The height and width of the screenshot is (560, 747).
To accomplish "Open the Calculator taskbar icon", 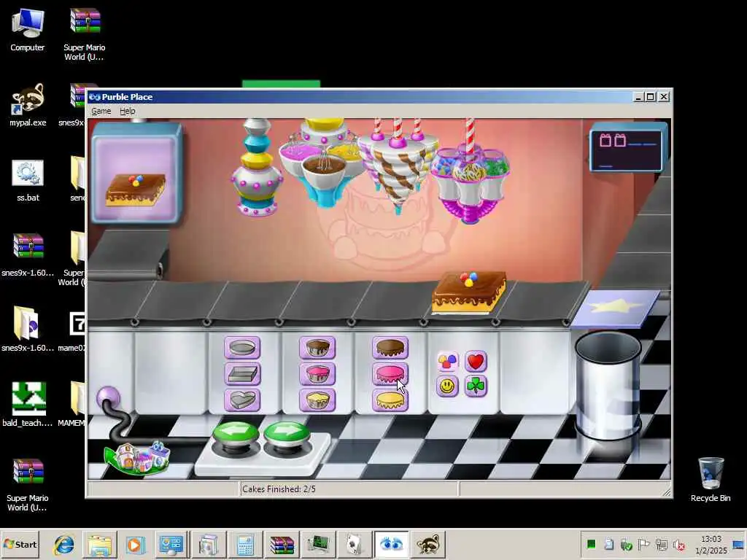I will click(x=245, y=544).
